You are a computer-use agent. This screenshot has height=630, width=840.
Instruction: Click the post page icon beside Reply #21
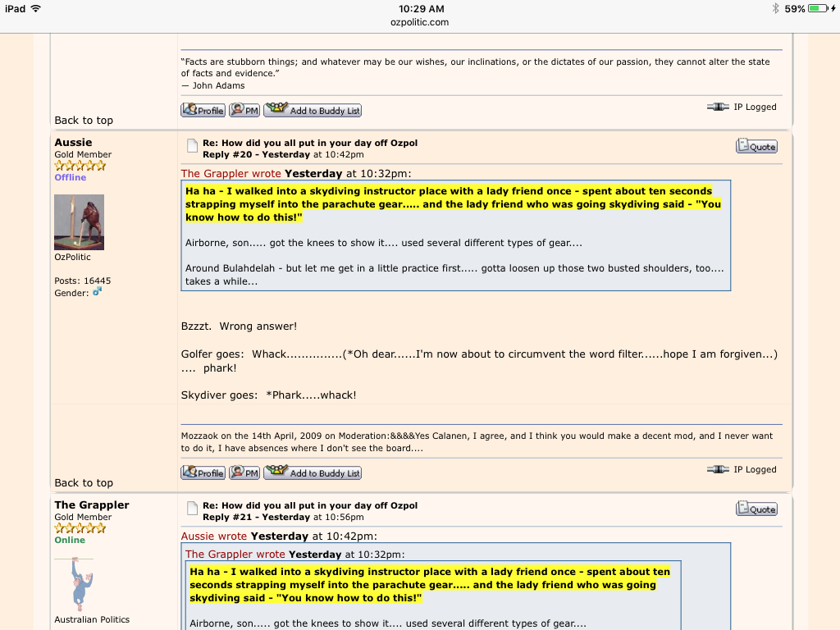coord(192,510)
